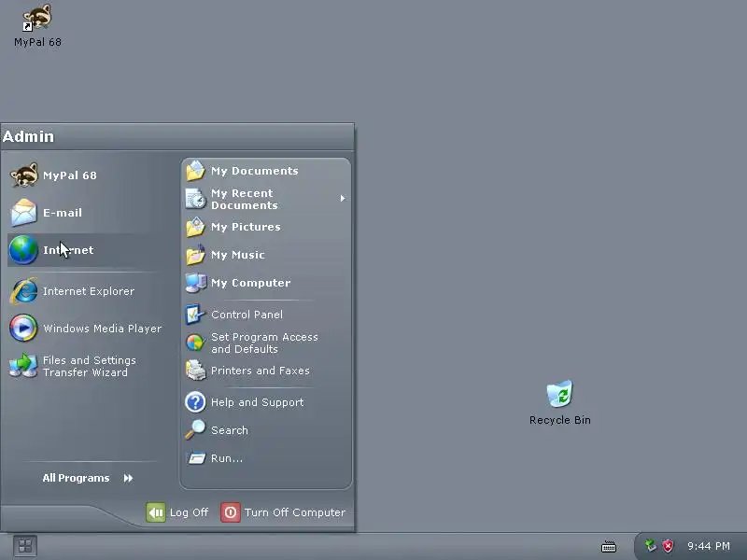The image size is (747, 560).
Task: Launch the Internet Explorer icon
Action: click(23, 291)
